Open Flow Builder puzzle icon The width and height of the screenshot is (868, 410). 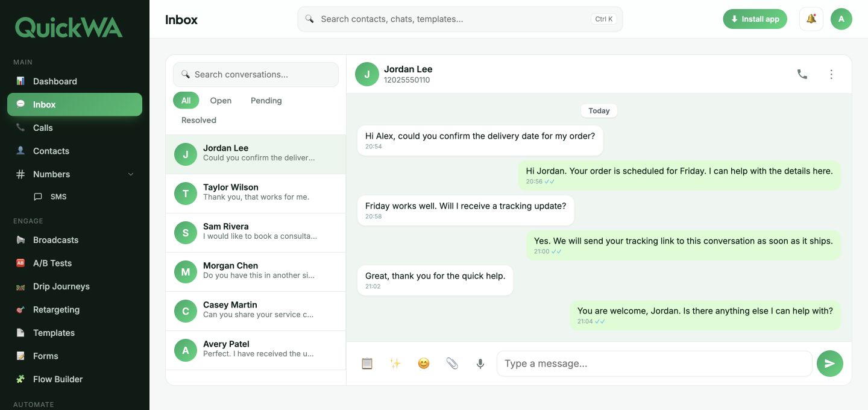(x=20, y=379)
